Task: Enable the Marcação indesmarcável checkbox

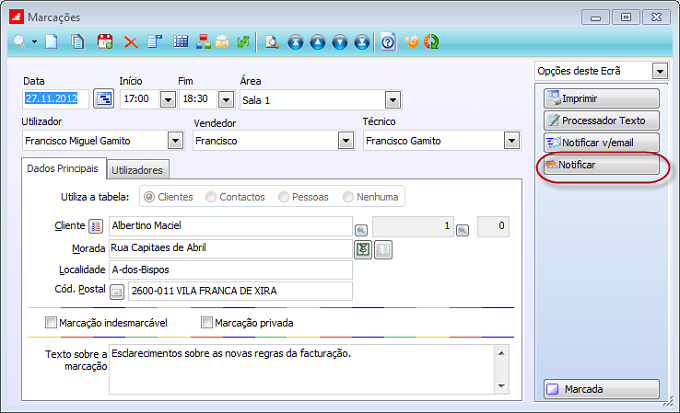Action: (51, 322)
